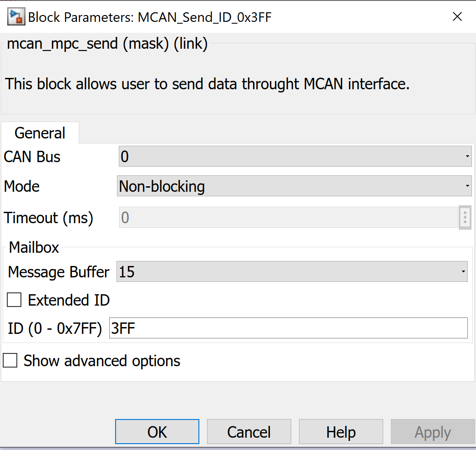Click the Mailbox section heading
The image size is (476, 450).
click(x=34, y=247)
